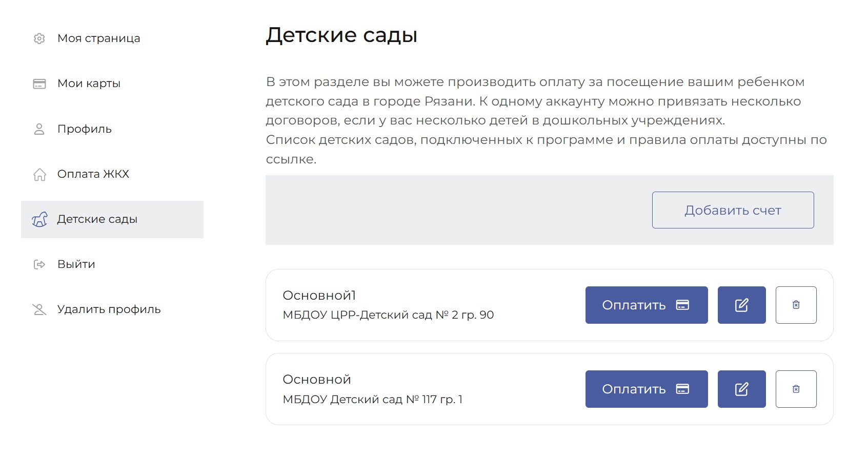Click the crossed person icon beside Удалить профиль
868x459 pixels.
coord(39,309)
